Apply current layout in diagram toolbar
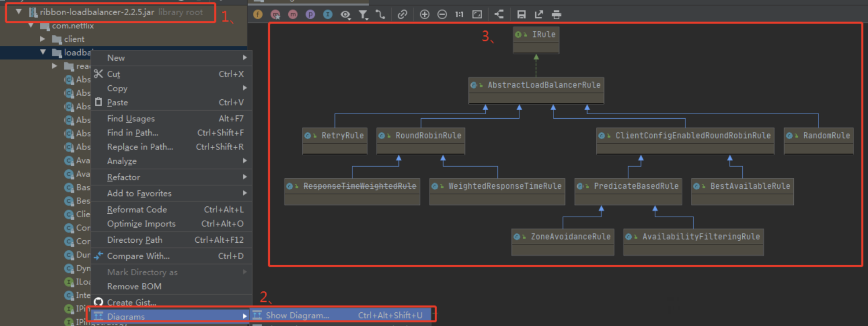The image size is (868, 326). 499,15
